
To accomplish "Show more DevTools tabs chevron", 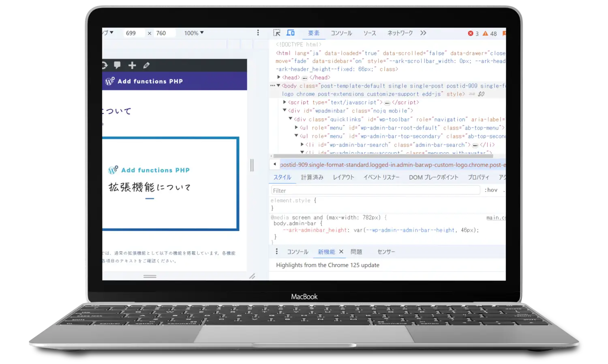I will point(423,33).
